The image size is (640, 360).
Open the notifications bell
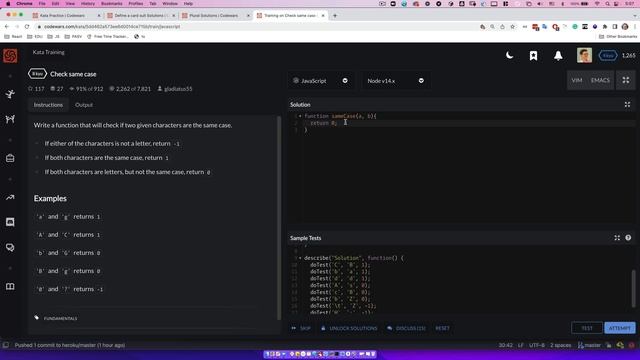click(x=558, y=56)
